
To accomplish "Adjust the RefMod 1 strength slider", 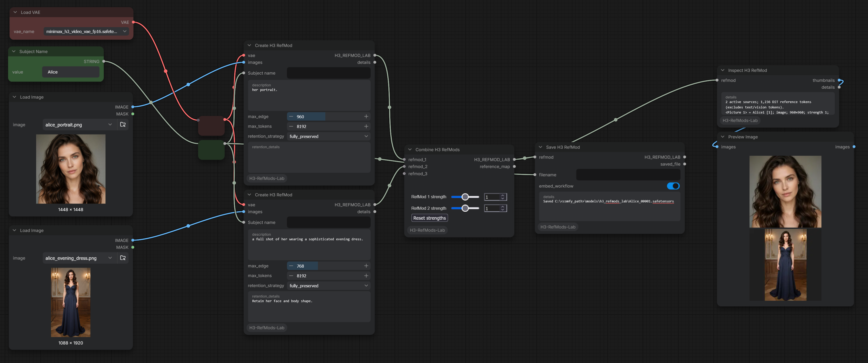I will (465, 197).
